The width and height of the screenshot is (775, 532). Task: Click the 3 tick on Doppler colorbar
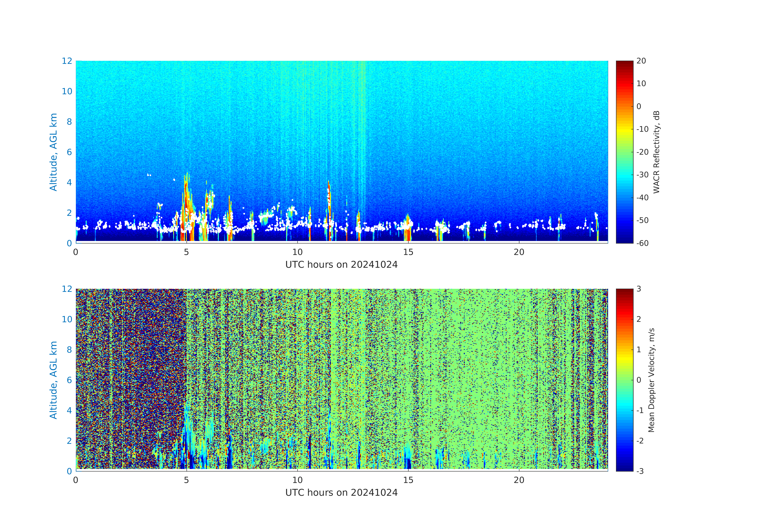pyautogui.click(x=639, y=289)
